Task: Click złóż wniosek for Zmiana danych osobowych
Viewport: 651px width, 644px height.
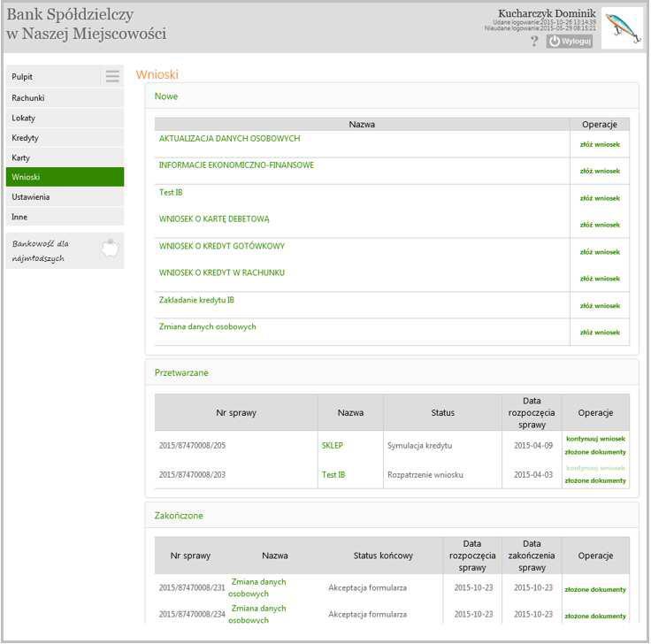Action: (600, 332)
